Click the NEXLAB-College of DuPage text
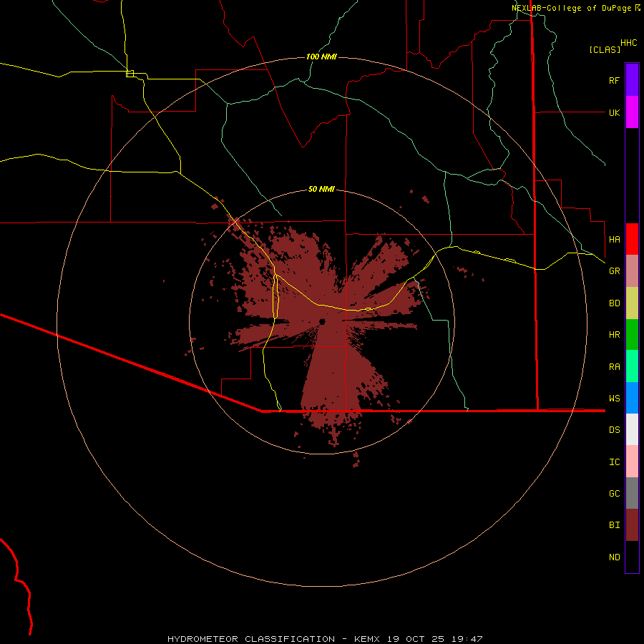The width and height of the screenshot is (644, 644). (x=572, y=8)
